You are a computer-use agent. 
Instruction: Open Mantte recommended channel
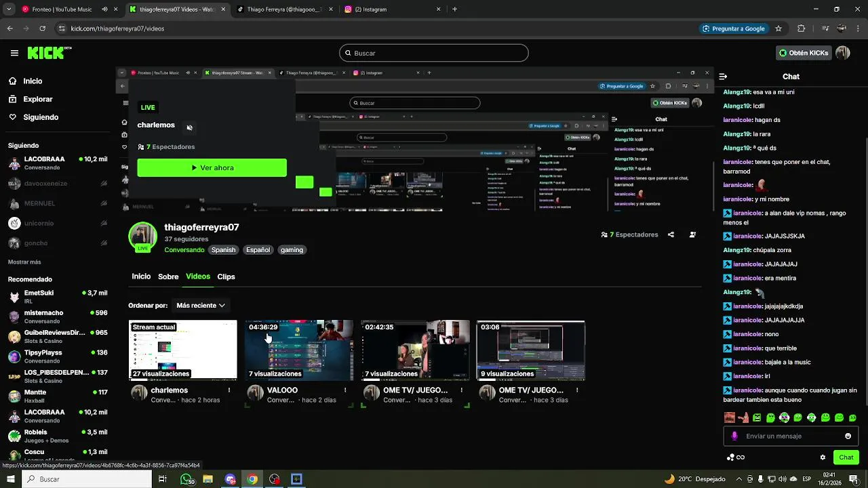[x=58, y=396]
